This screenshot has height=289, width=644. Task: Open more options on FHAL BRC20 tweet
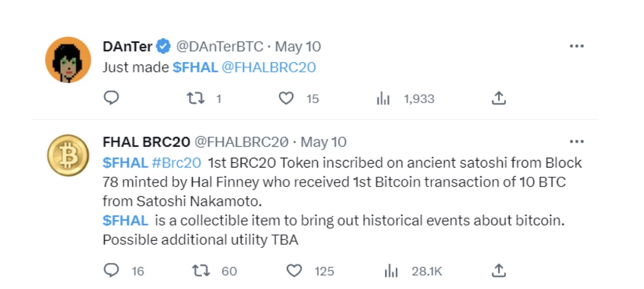[x=576, y=142]
